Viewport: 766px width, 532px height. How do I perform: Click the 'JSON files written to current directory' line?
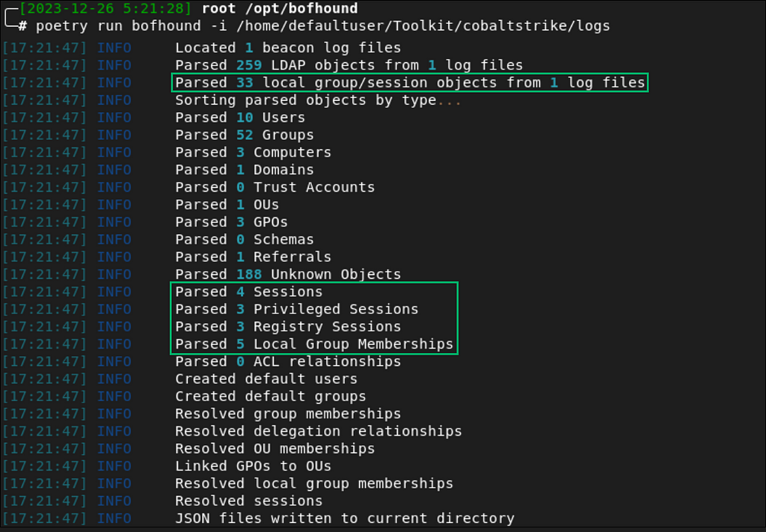pyautogui.click(x=345, y=519)
